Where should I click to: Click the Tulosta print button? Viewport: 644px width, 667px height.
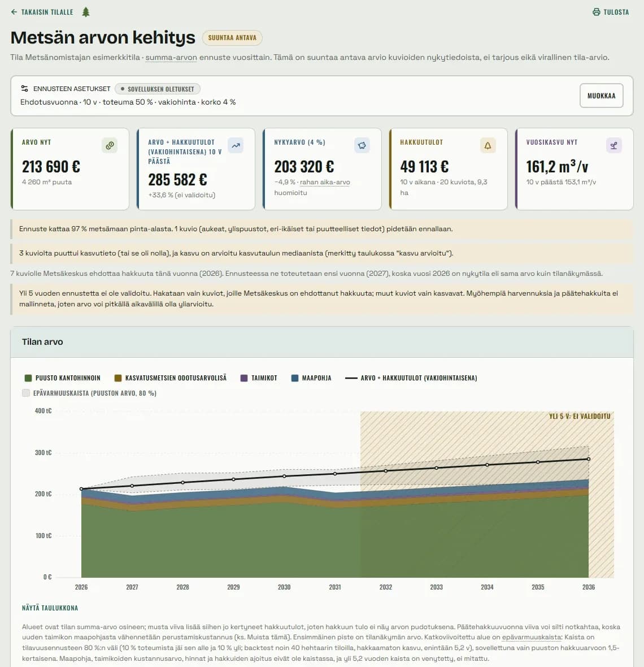611,12
